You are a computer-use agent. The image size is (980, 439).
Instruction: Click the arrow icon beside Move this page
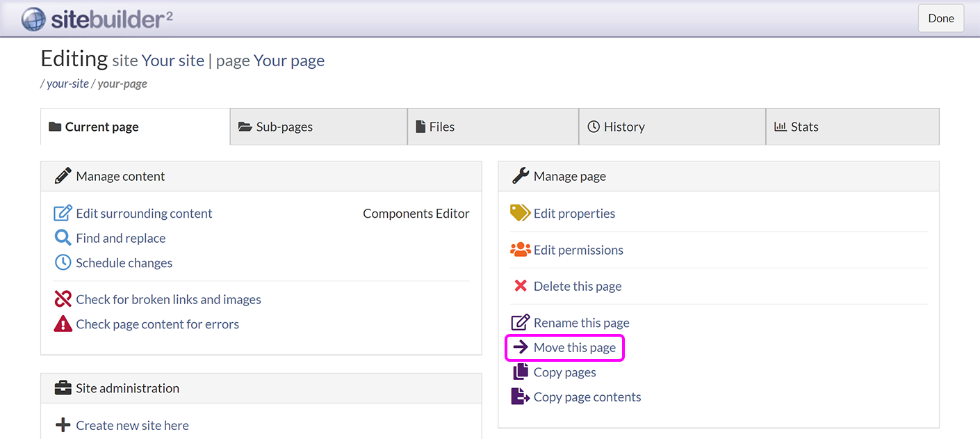(520, 347)
